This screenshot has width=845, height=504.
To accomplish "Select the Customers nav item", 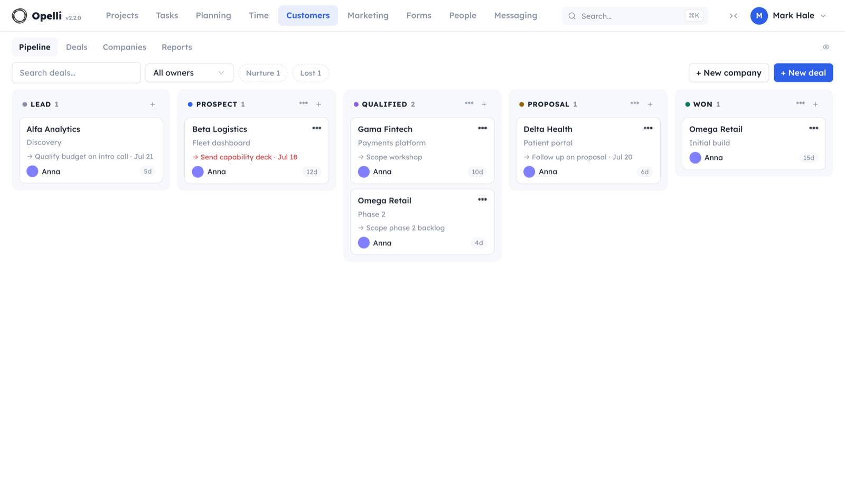I will tap(308, 16).
